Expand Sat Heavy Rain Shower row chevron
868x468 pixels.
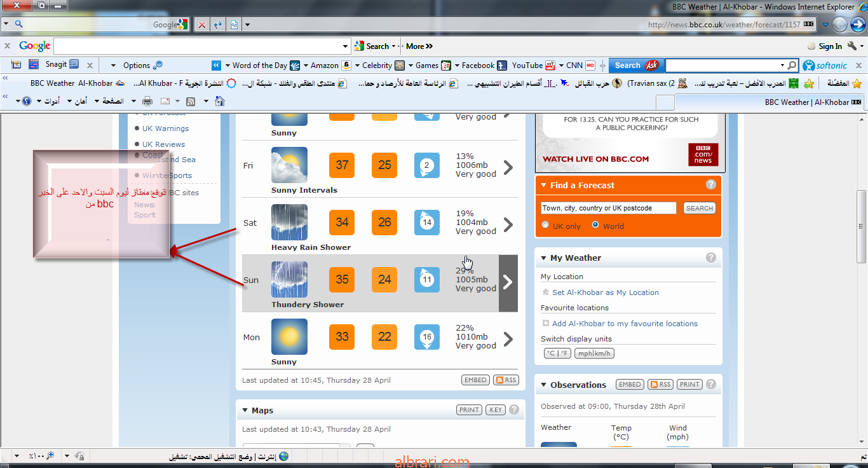[508, 224]
